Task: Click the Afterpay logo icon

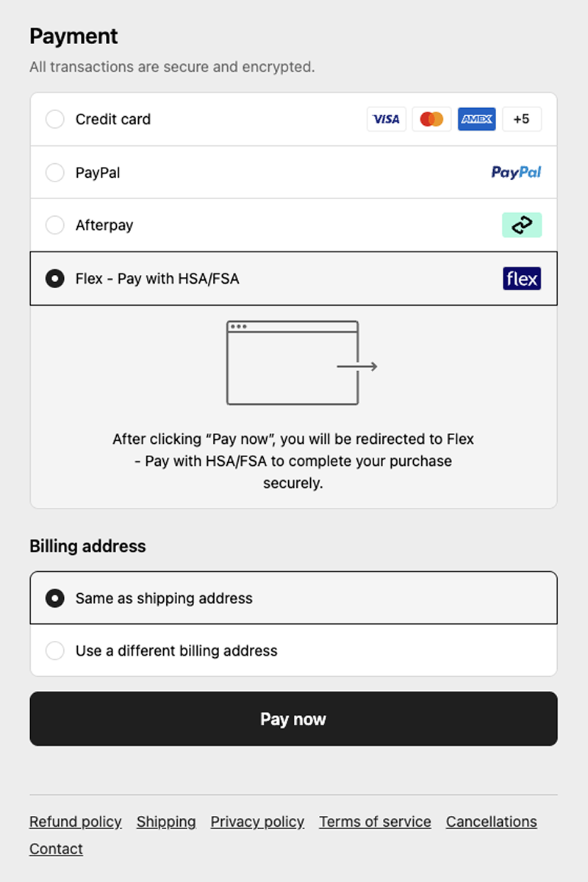Action: (522, 225)
